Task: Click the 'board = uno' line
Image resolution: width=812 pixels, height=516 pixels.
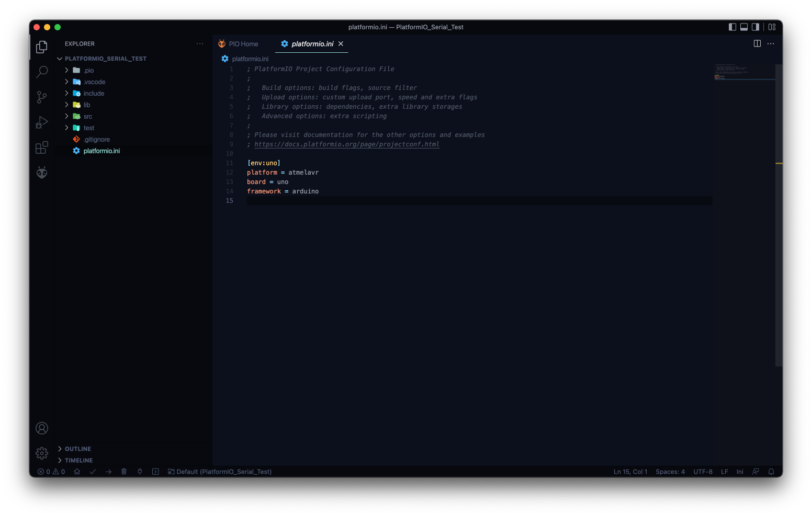Action: 267,182
